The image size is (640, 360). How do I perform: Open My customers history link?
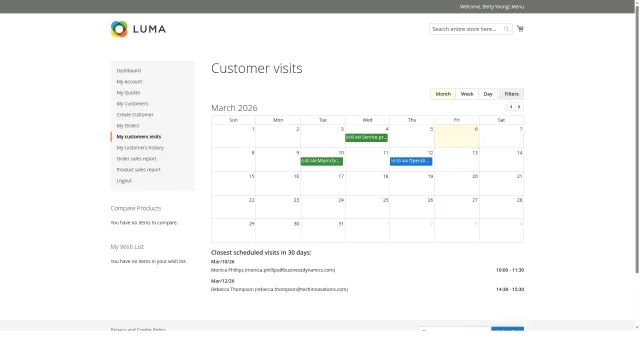(140, 148)
